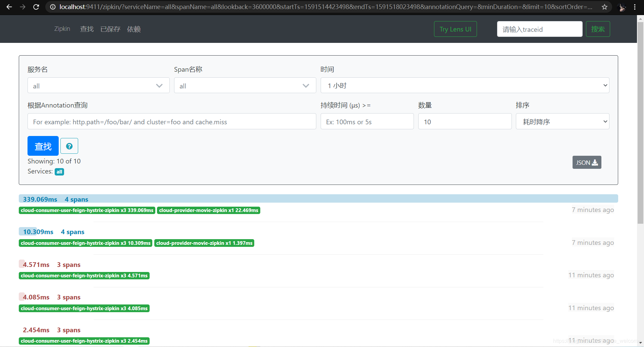This screenshot has height=347, width=644.
Task: Click the green 搜索 button
Action: [x=598, y=29]
